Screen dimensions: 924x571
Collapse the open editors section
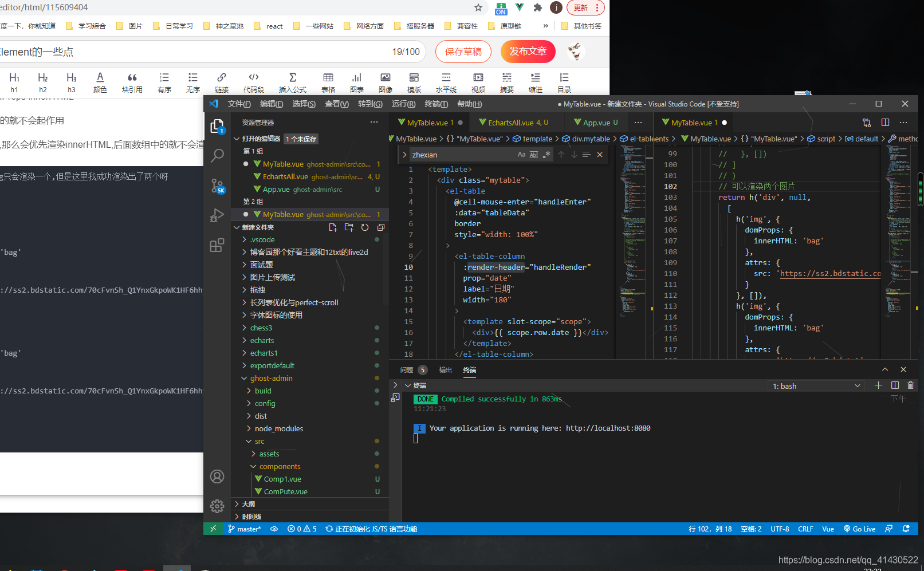[237, 139]
